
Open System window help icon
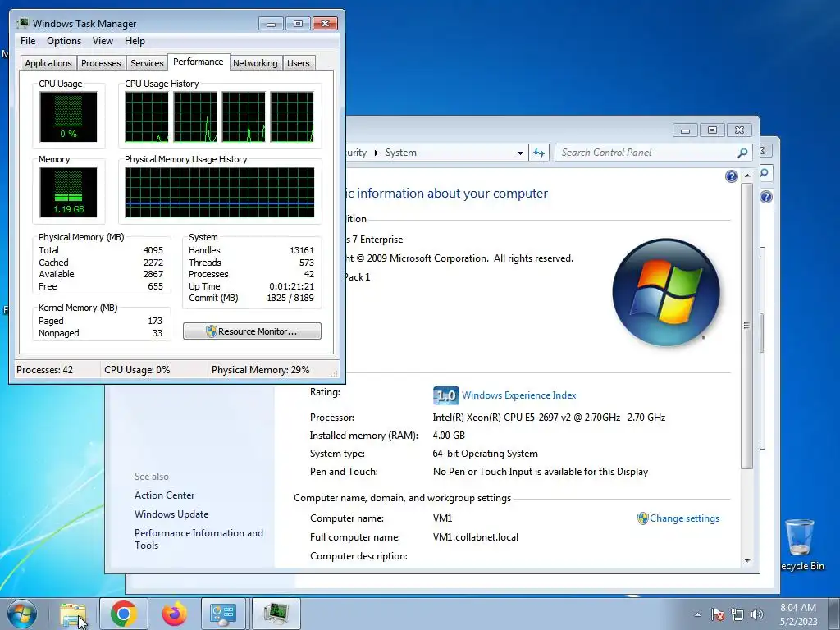pos(731,176)
